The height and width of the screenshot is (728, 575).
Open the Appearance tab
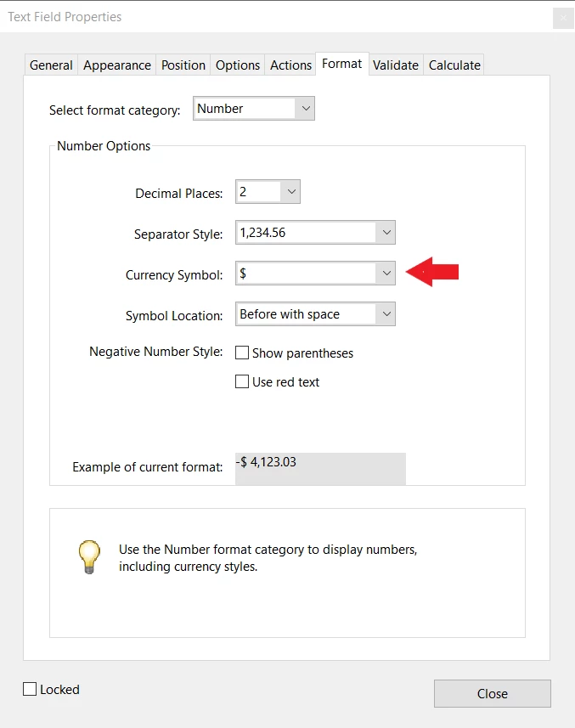pyautogui.click(x=117, y=65)
